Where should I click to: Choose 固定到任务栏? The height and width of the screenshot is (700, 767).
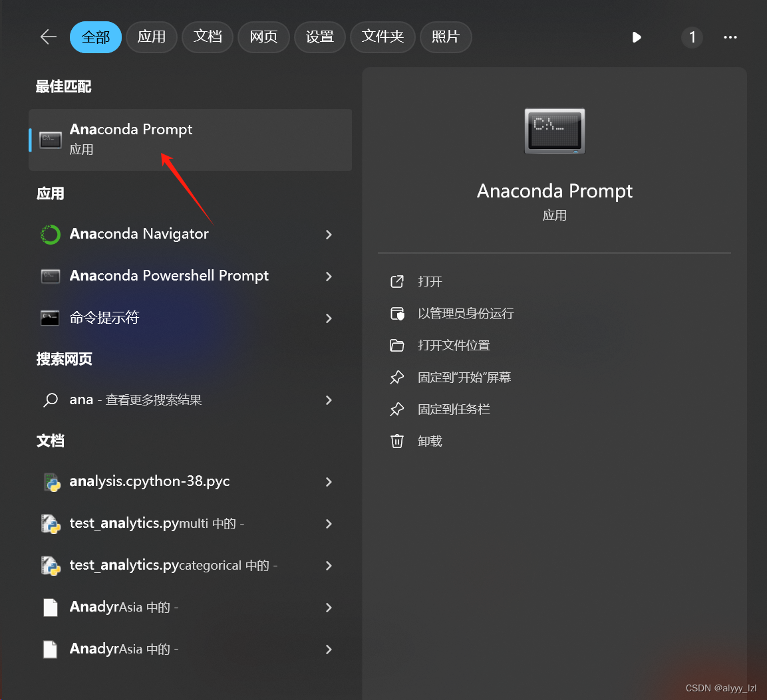coord(454,409)
